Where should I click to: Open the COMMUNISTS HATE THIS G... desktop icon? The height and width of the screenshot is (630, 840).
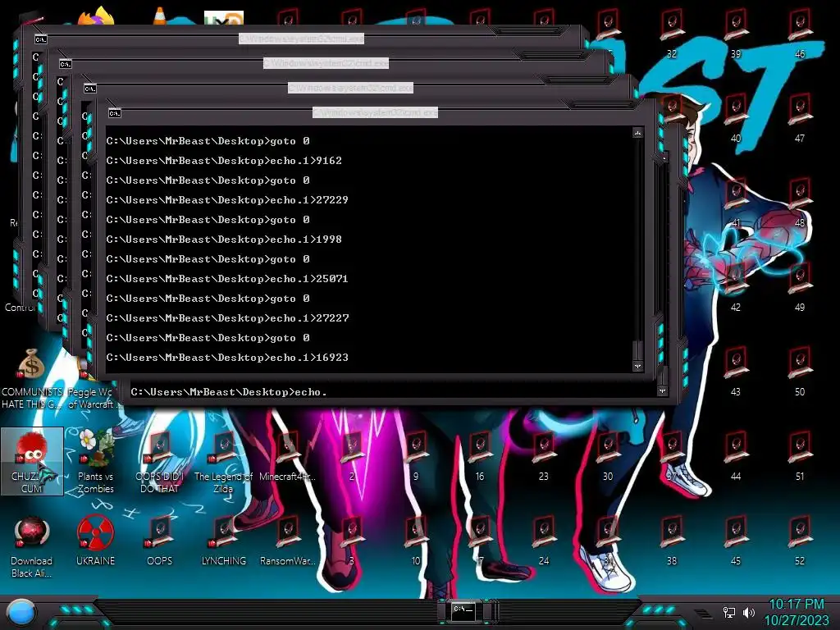point(31,377)
